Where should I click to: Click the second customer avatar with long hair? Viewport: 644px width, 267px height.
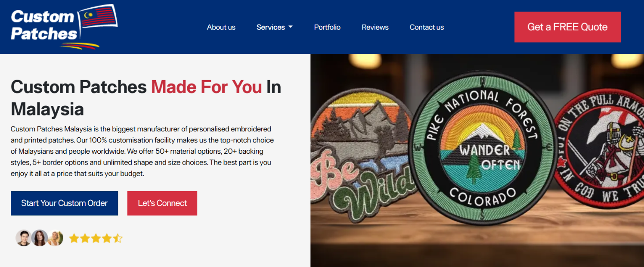(x=40, y=238)
